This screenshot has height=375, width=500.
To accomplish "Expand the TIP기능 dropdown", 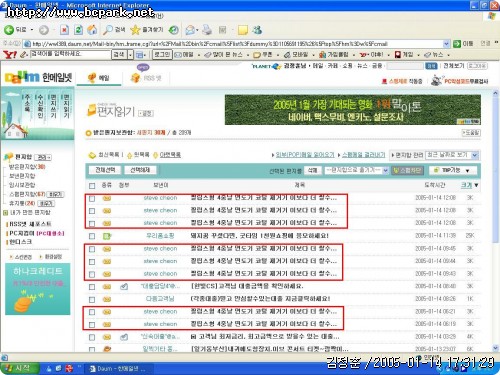I will pyautogui.click(x=452, y=170).
